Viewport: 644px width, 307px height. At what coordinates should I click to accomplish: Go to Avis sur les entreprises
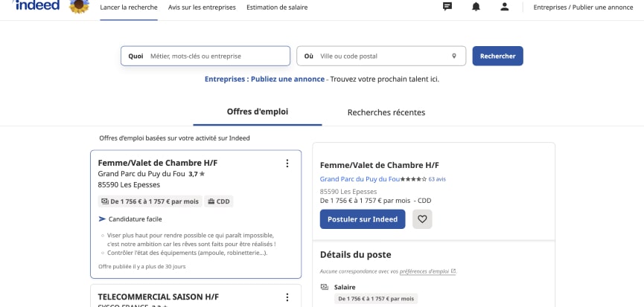coord(202,7)
